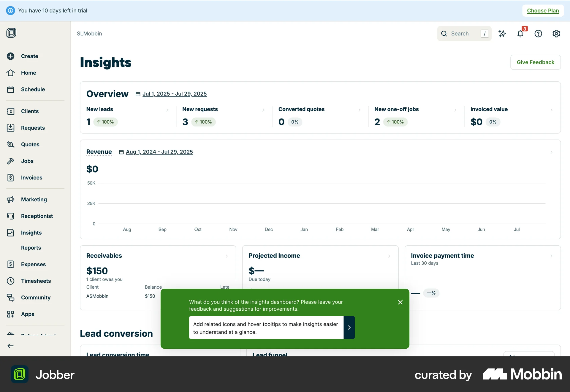Screen dimensions: 570x392
Task: Open Insights in the sidebar navigation
Action: point(31,233)
